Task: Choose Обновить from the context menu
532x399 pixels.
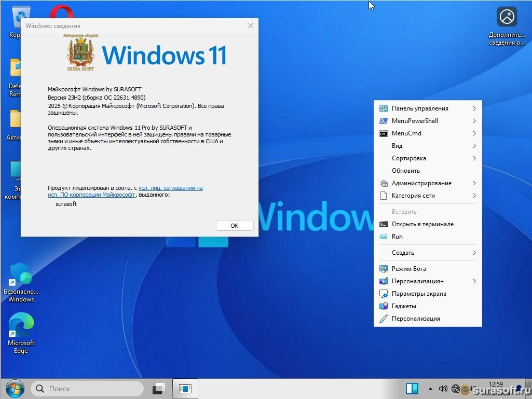Action: [x=428, y=171]
